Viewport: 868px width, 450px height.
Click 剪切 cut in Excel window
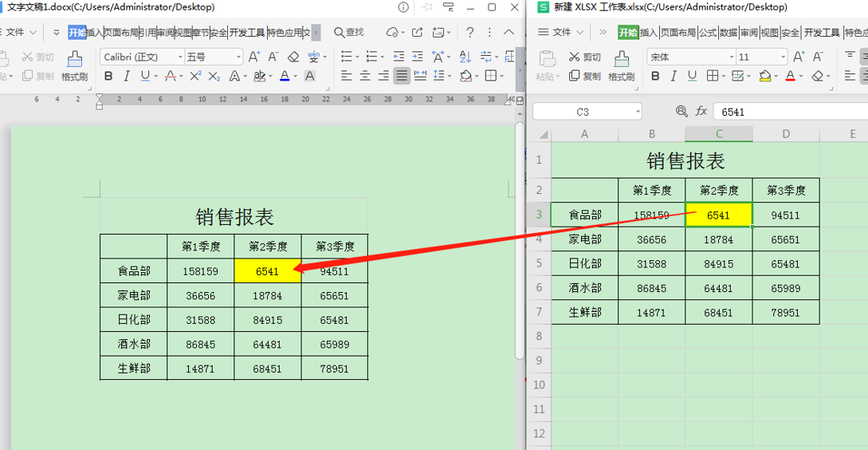coord(584,57)
